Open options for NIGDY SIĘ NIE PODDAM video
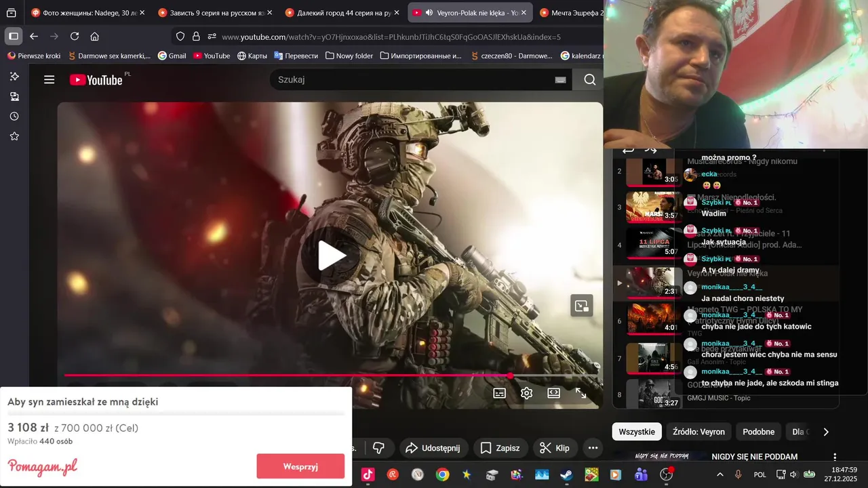 point(835,457)
